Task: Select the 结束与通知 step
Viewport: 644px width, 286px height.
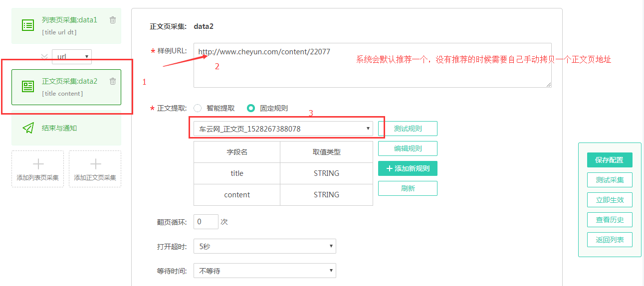Action: (x=66, y=128)
